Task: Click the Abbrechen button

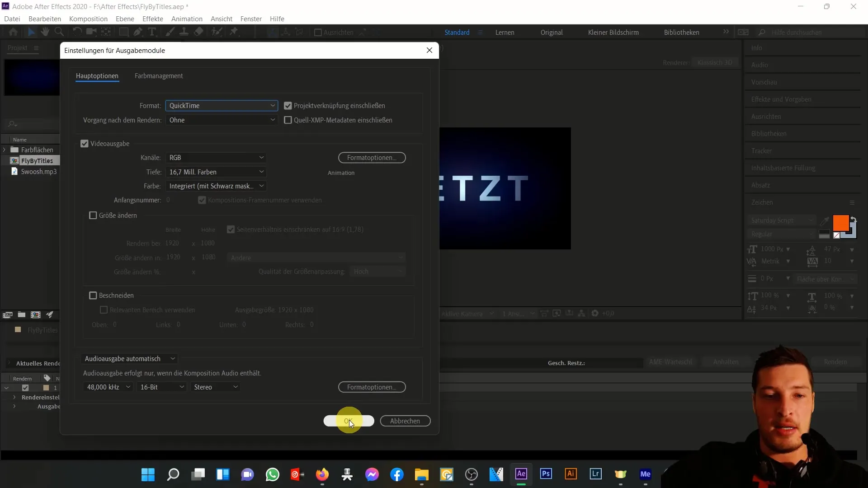Action: 405,421
